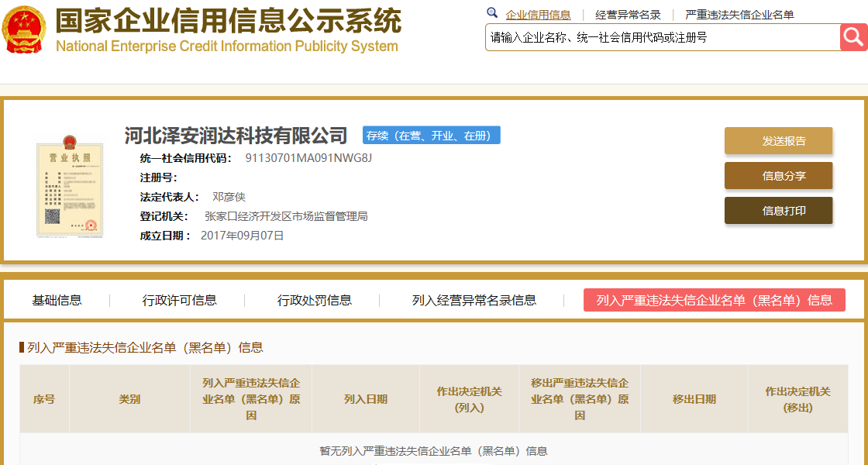
Task: Click the 存续（在营、开业、在册） status badge
Action: pos(431,135)
